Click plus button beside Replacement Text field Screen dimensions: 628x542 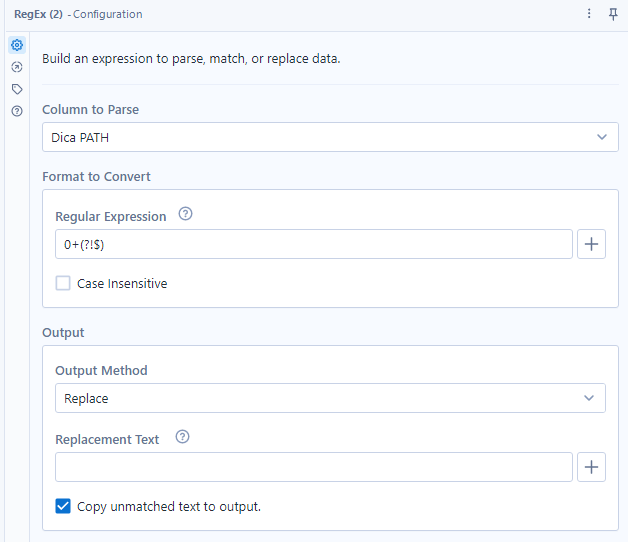[x=591, y=467]
